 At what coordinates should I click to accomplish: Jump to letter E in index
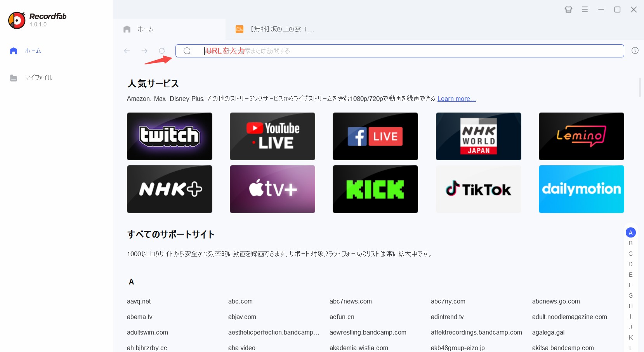[x=631, y=274]
